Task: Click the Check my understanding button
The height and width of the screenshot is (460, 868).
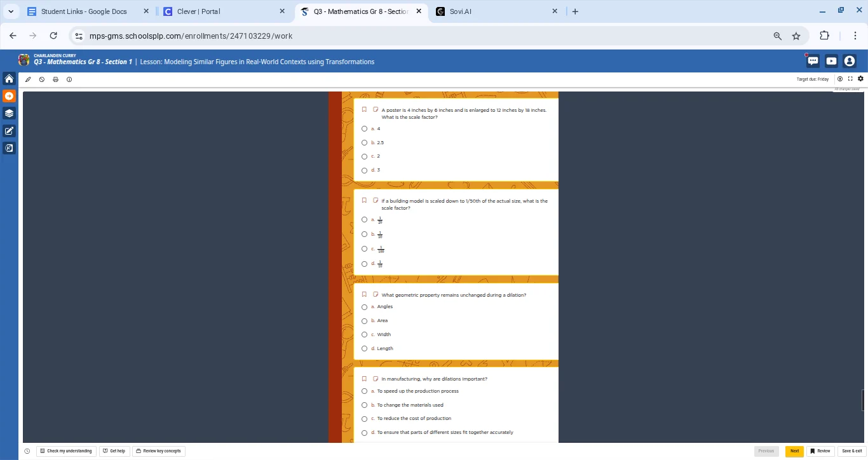Action: 66,451
